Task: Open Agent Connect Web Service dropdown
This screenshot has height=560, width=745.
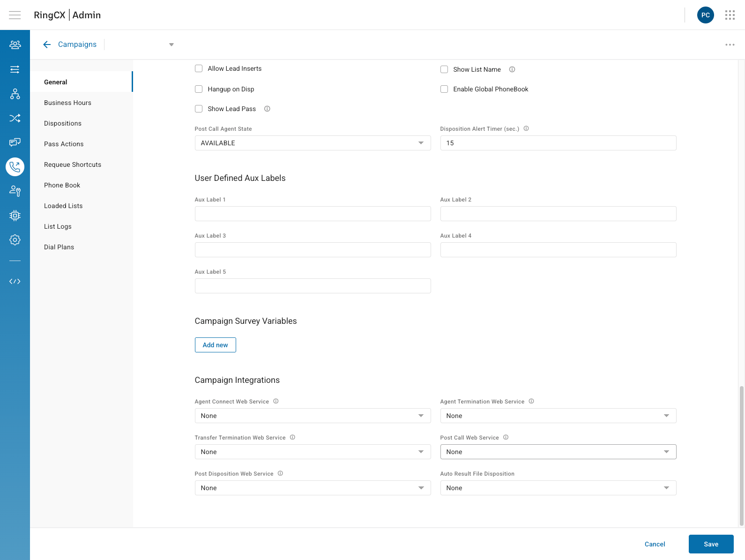Action: (313, 416)
